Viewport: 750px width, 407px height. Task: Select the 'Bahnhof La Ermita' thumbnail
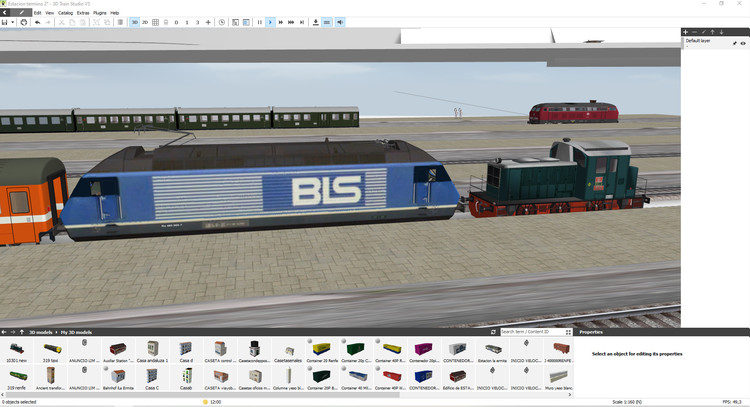(118, 378)
